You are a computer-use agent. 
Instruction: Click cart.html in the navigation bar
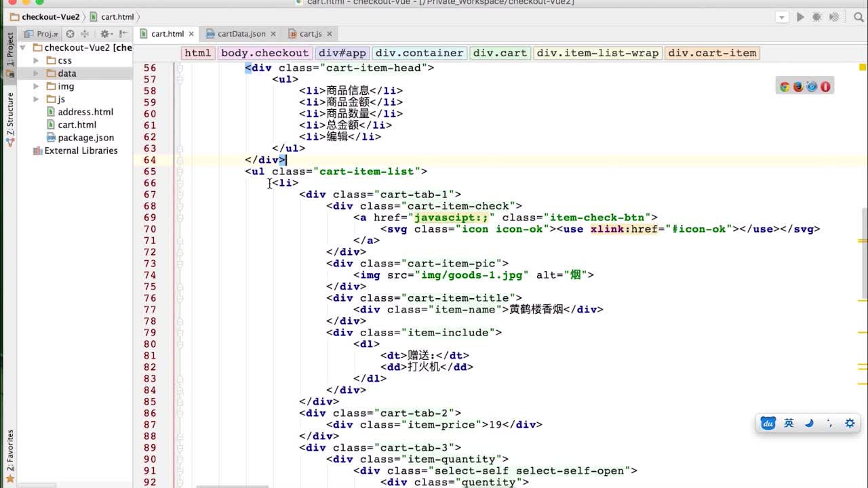tap(112, 17)
